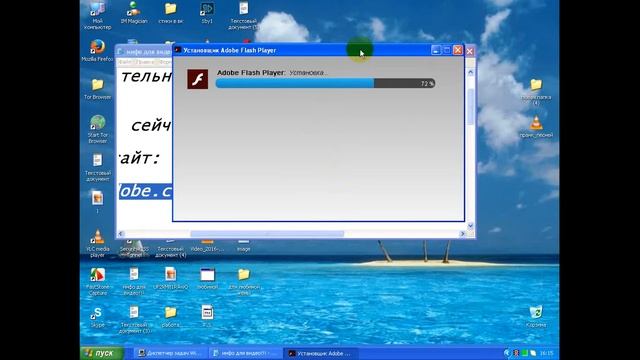Select the 'инфо для видео' text file icon
The width and height of the screenshot is (640, 360).
tap(134, 274)
